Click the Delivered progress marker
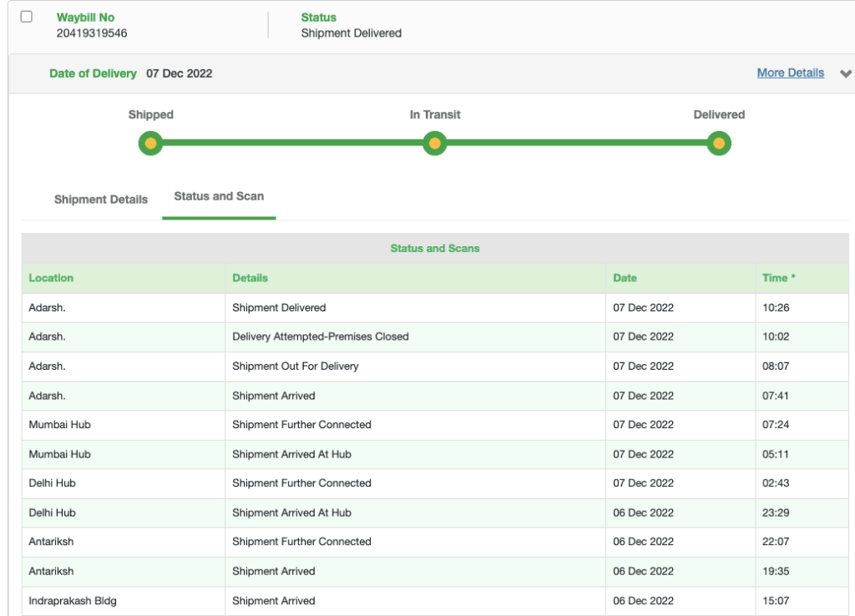This screenshot has width=855, height=616. pos(719,144)
